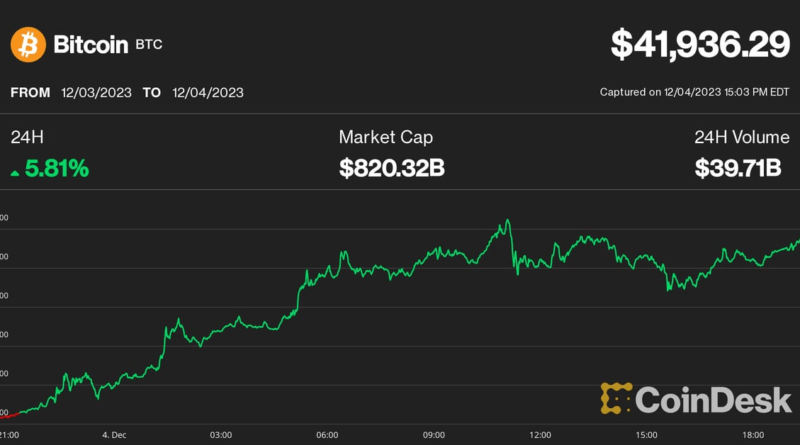
Task: Click the 12:00 time axis label
Action: 540,435
